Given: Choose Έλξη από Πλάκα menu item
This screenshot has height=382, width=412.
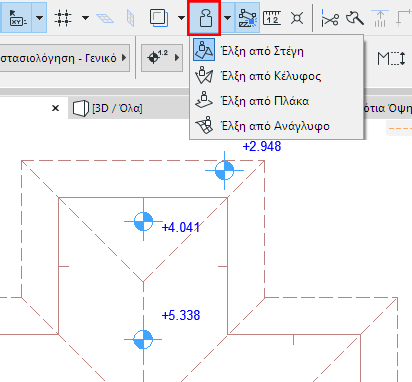Looking at the screenshot, I should click(277, 101).
